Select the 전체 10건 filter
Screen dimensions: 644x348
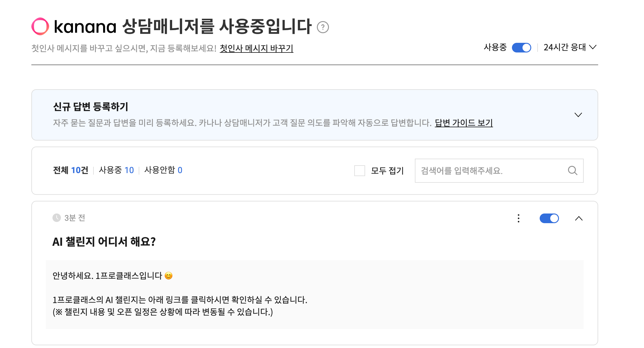pyautogui.click(x=71, y=170)
